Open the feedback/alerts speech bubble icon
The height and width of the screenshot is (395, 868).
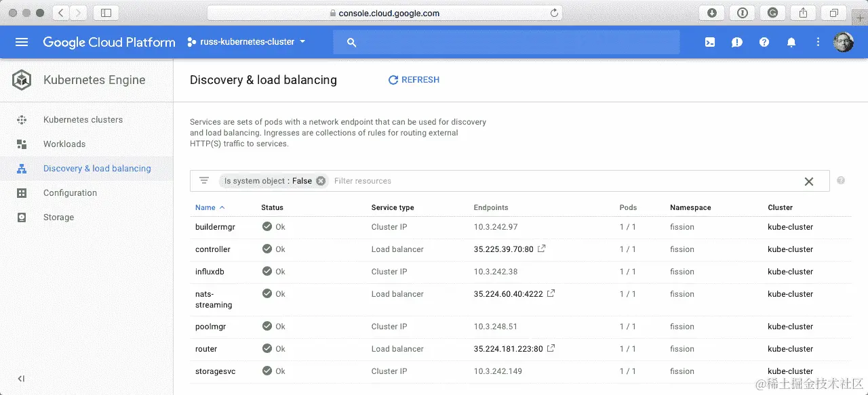tap(737, 42)
